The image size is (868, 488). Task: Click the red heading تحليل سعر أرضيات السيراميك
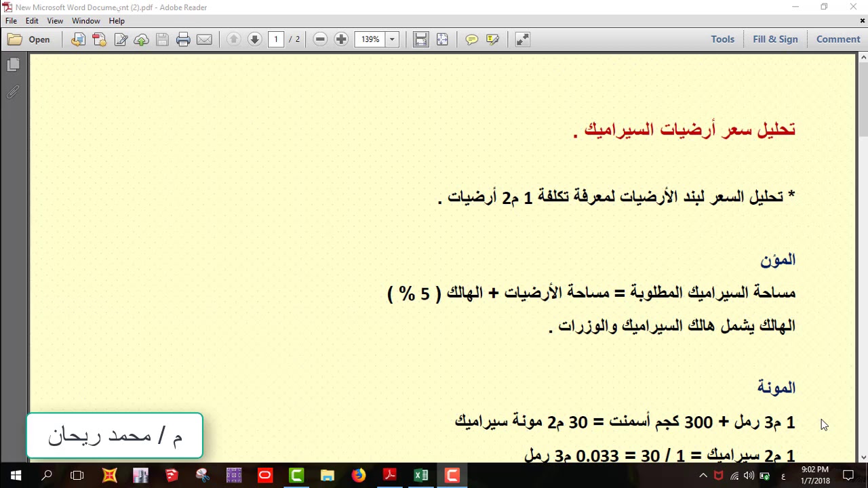[684, 129]
